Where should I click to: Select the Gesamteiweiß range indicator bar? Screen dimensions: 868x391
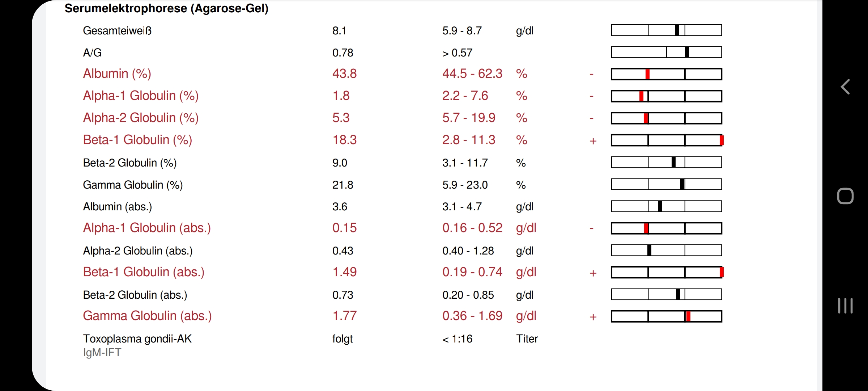[667, 30]
